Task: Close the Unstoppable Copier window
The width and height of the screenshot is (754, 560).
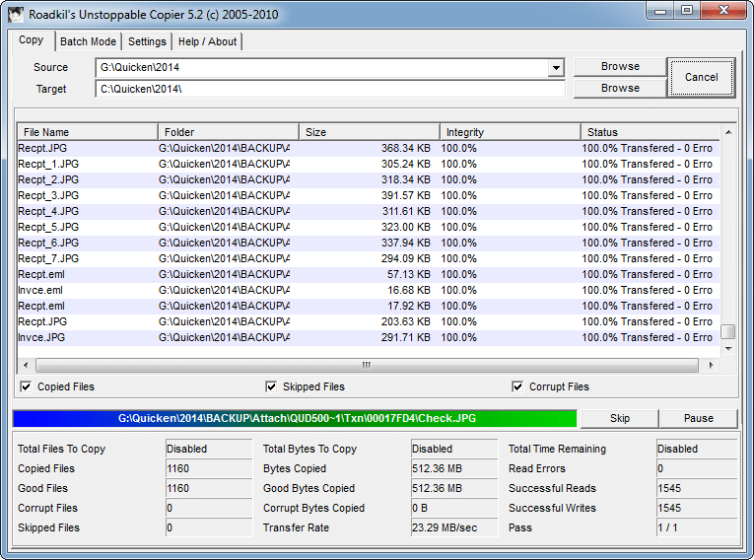Action: tap(723, 11)
